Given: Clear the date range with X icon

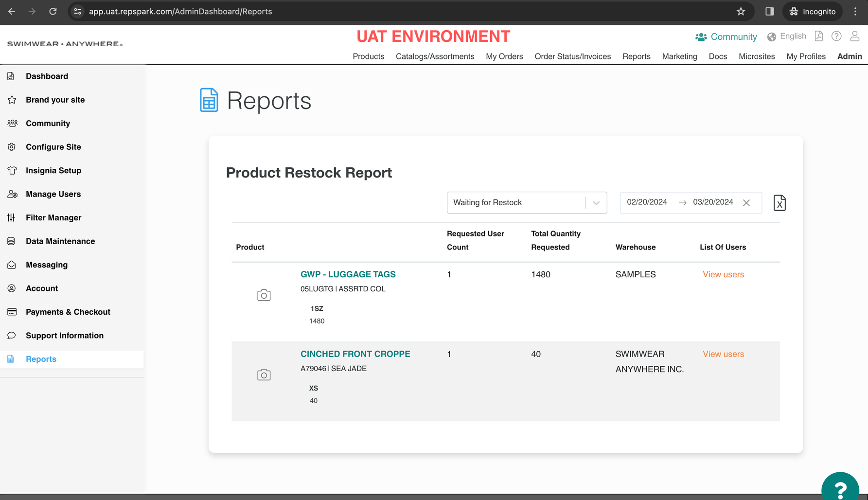Looking at the screenshot, I should (x=746, y=203).
